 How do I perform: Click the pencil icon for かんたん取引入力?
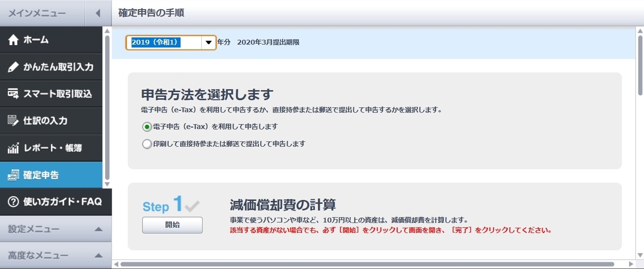tap(13, 67)
